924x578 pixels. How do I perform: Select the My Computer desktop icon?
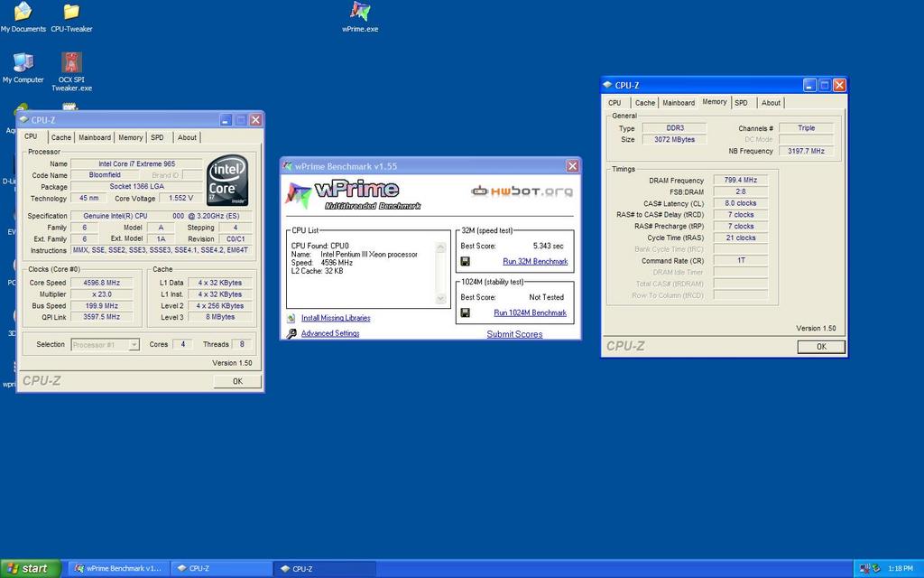click(x=23, y=67)
